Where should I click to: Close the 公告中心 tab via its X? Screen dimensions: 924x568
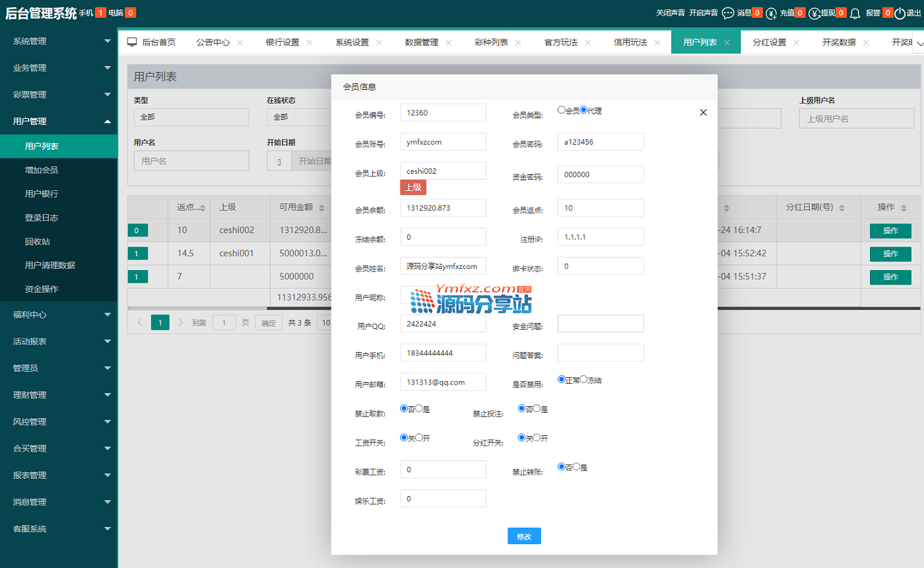coord(240,42)
